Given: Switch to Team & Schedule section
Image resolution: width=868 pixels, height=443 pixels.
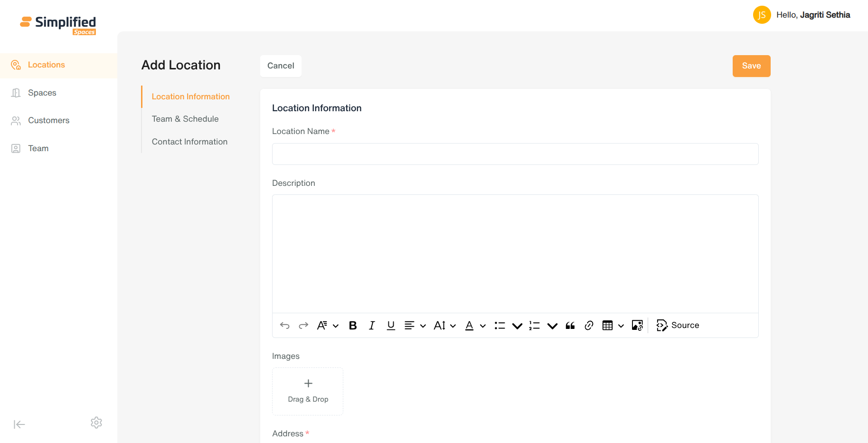Looking at the screenshot, I should coord(185,119).
